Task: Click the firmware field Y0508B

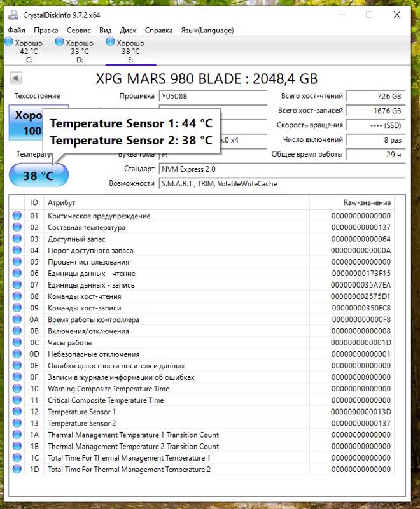Action: coord(213,97)
